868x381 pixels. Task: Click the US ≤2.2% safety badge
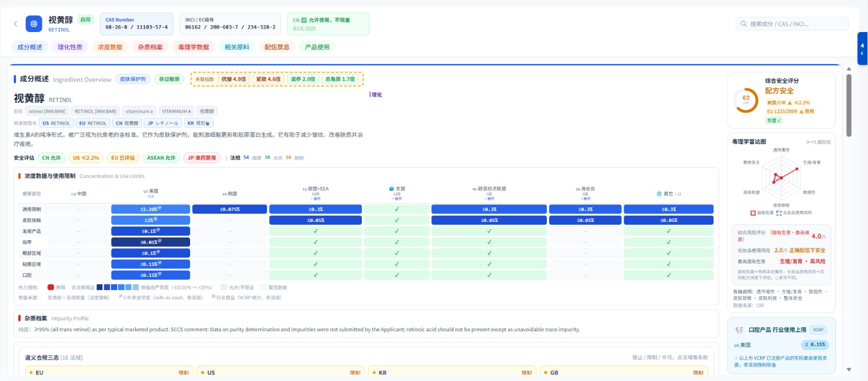[85, 158]
